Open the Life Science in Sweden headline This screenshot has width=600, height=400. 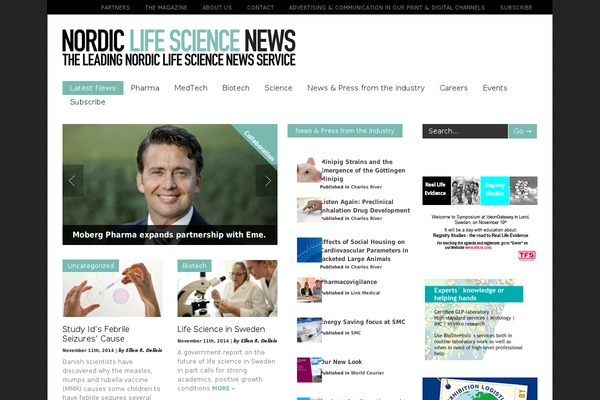point(221,329)
